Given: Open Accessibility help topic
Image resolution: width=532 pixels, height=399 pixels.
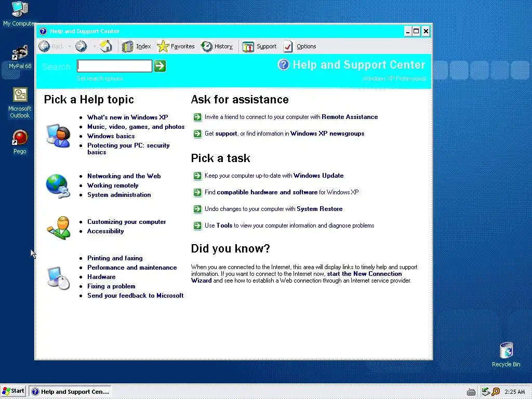Looking at the screenshot, I should (x=105, y=231).
